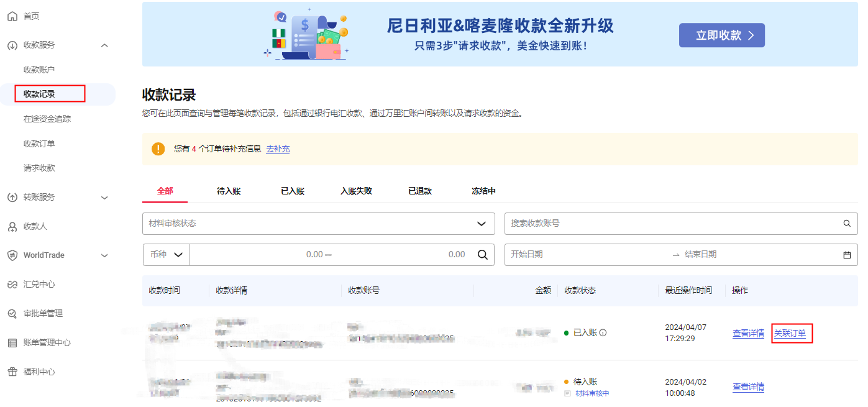868x407 pixels.
Task: Click the 开始日期 date field
Action: (584, 255)
